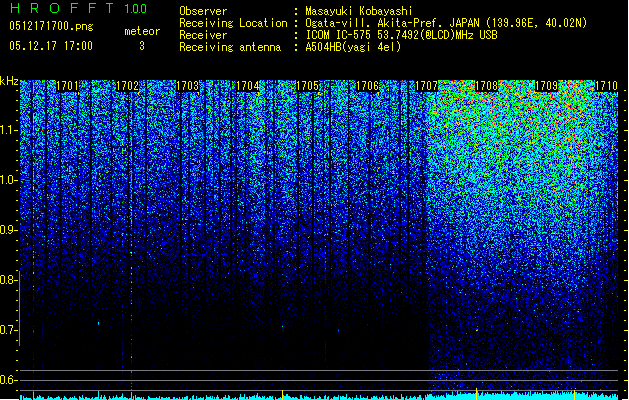Click the meteor count value 3
This screenshot has height=400, width=629.
pos(142,46)
